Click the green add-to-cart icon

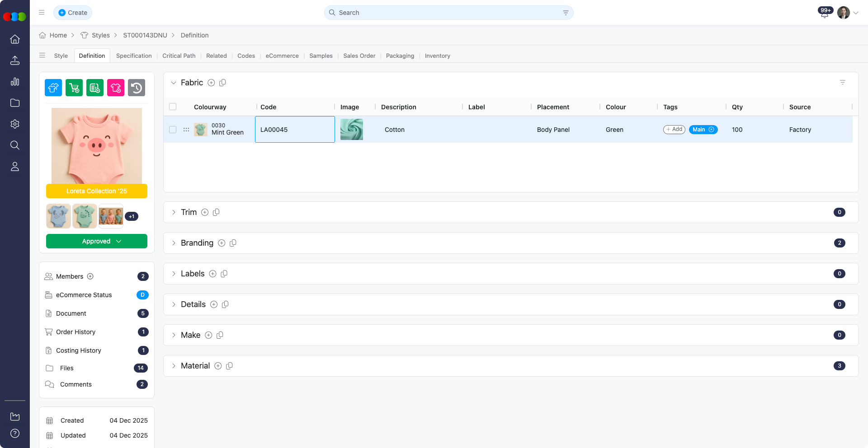click(74, 88)
